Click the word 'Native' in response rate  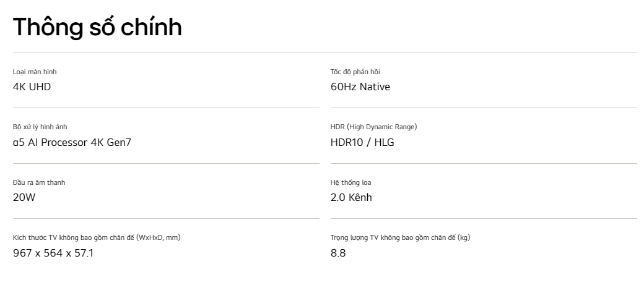[x=375, y=87]
